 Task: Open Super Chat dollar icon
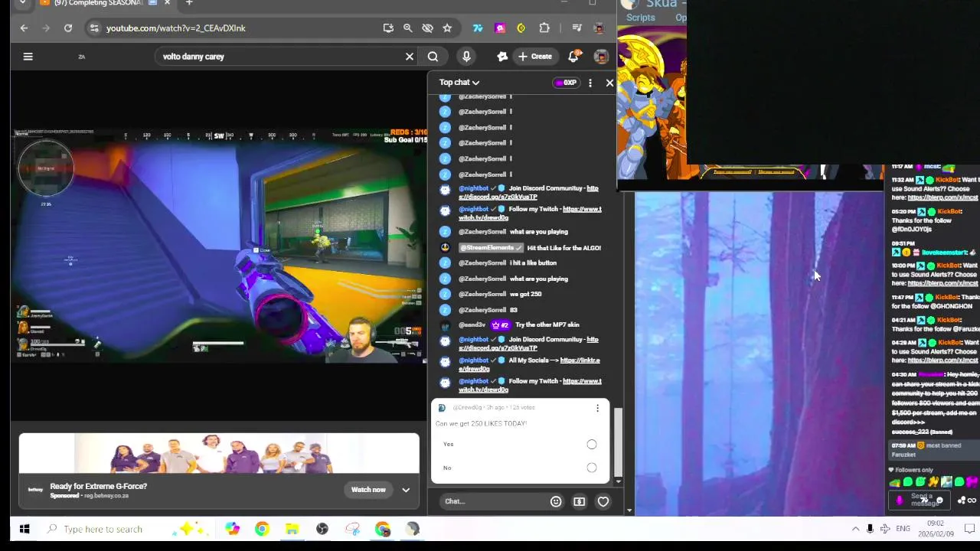579,501
